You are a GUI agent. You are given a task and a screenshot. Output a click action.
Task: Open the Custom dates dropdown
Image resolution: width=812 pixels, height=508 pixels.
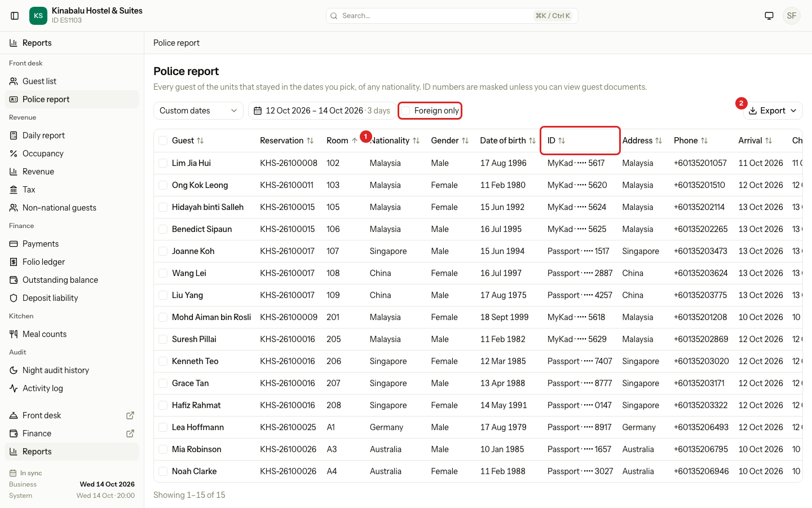point(198,111)
